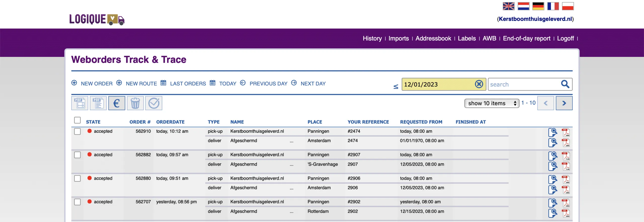Go to next page of results
644x222 pixels.
click(564, 103)
